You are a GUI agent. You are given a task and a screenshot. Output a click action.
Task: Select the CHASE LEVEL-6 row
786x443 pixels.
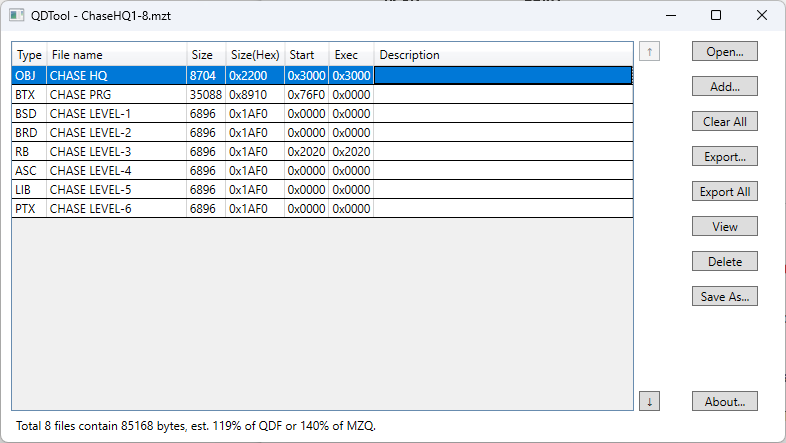(x=115, y=209)
